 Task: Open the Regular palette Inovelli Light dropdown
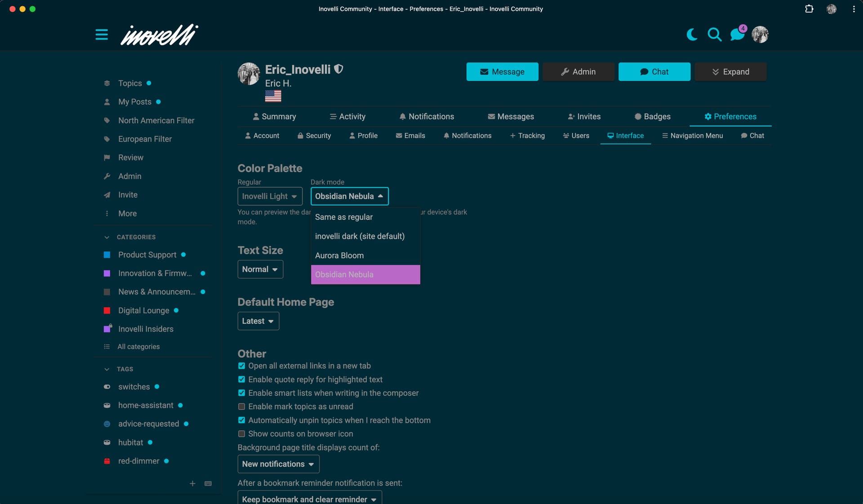(x=270, y=196)
